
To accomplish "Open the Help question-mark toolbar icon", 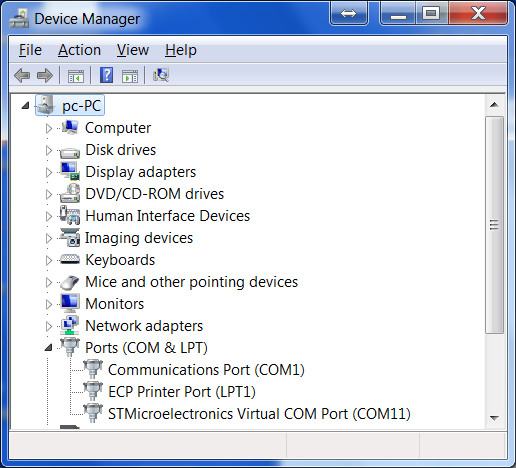I will pyautogui.click(x=106, y=75).
